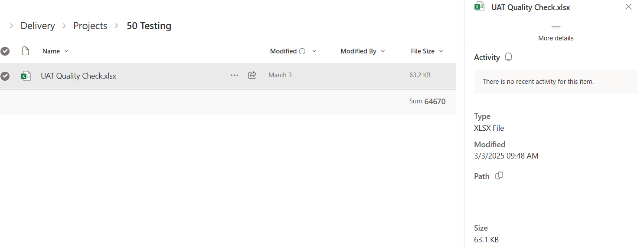Image resolution: width=644 pixels, height=248 pixels.
Task: Deselect the UAT Quality Check.xlsx row checkmark
Action: click(5, 76)
